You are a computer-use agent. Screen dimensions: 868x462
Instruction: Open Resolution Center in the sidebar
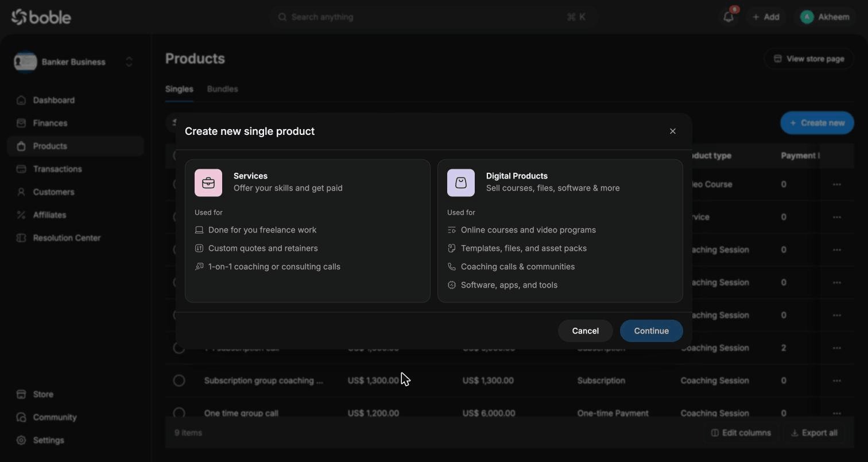(x=75, y=238)
